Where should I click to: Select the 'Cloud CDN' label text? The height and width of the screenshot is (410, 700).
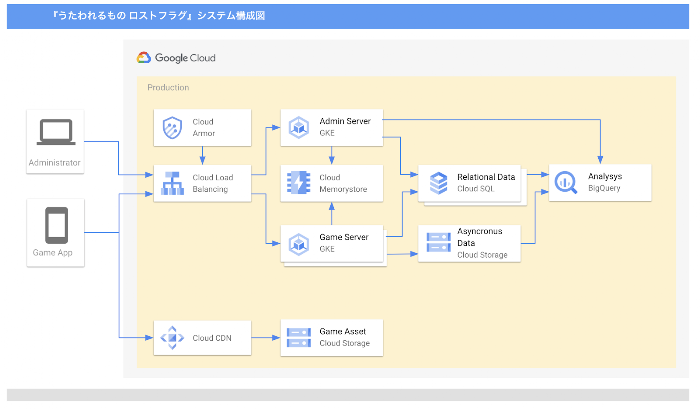click(x=212, y=338)
